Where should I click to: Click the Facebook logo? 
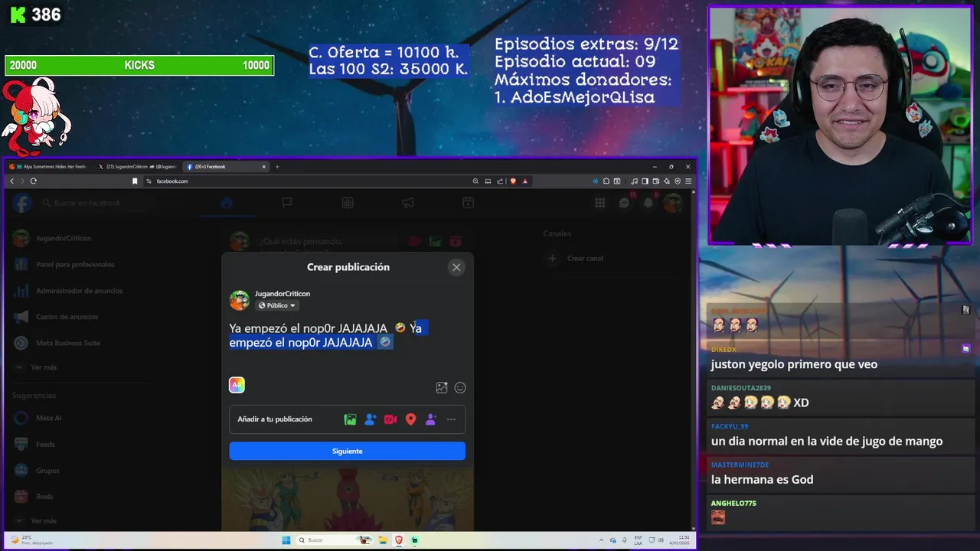click(x=21, y=203)
